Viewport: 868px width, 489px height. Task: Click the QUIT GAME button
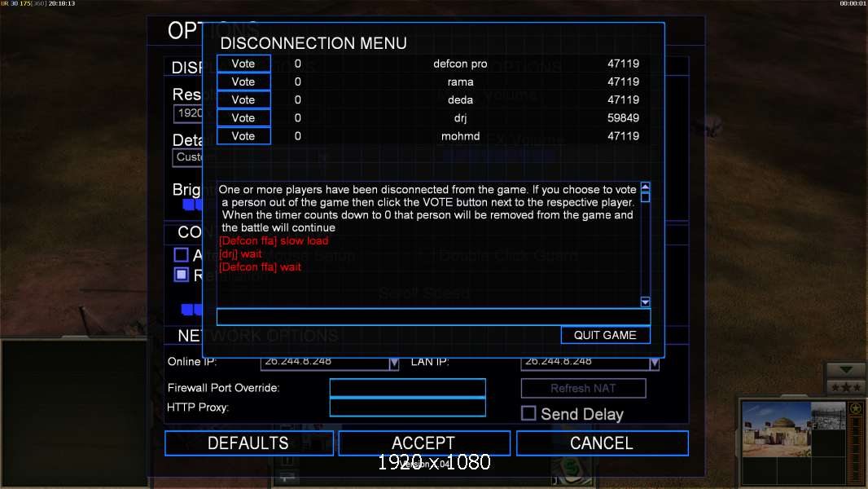(605, 335)
